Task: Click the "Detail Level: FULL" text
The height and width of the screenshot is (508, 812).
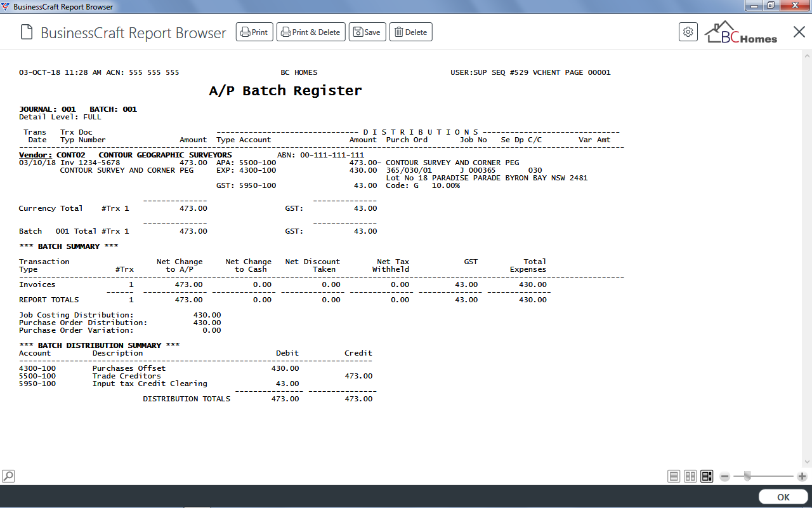Action: point(60,117)
